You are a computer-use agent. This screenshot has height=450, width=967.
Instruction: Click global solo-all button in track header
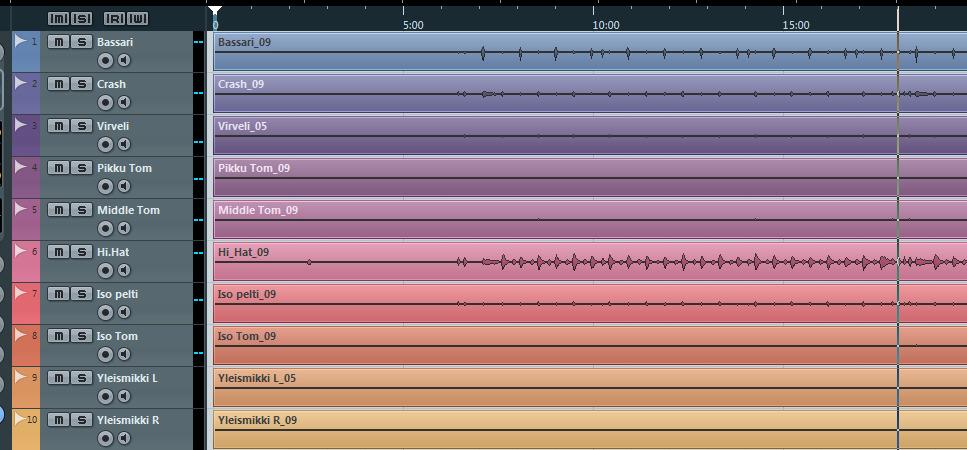pyautogui.click(x=81, y=19)
